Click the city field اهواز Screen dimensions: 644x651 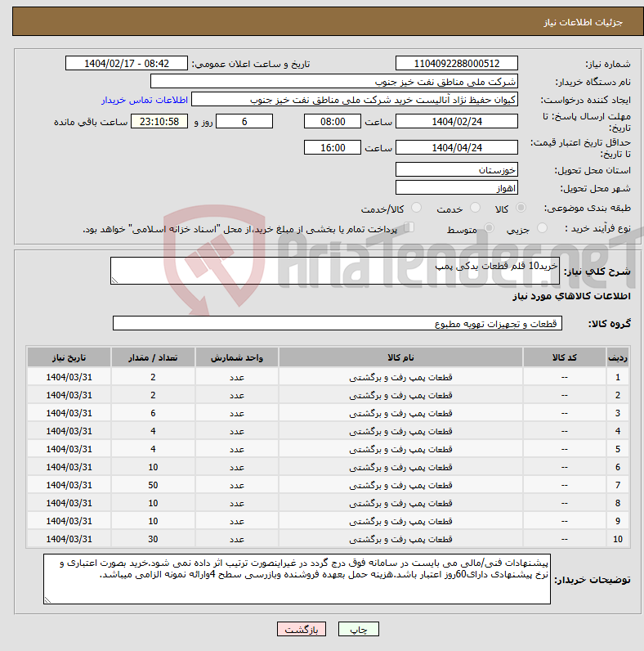[x=457, y=187]
